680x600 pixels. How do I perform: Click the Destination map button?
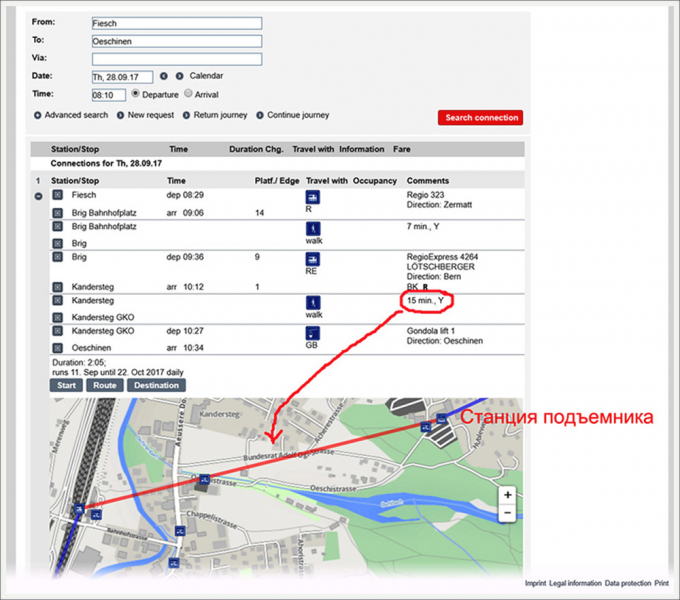click(x=156, y=385)
